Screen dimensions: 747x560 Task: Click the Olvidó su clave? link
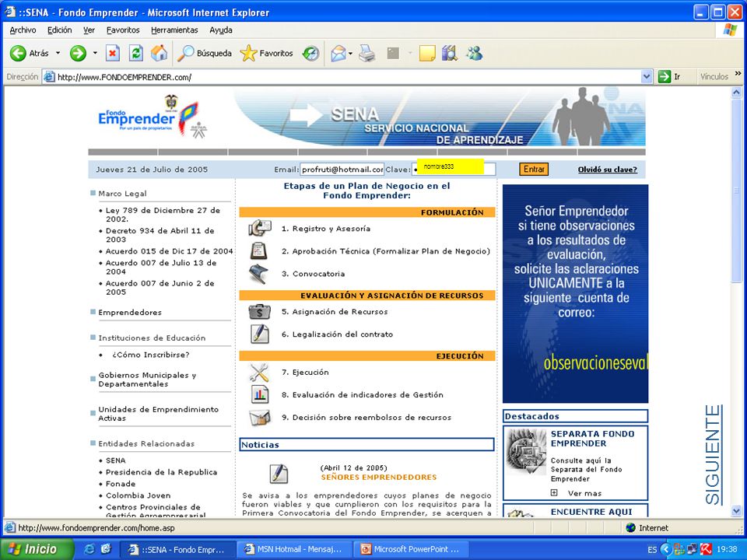pyautogui.click(x=608, y=170)
